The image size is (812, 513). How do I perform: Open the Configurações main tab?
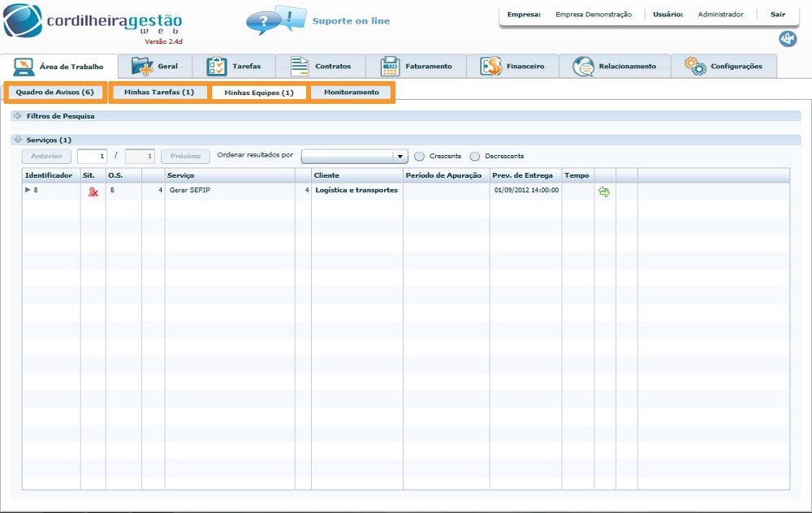[x=724, y=67]
